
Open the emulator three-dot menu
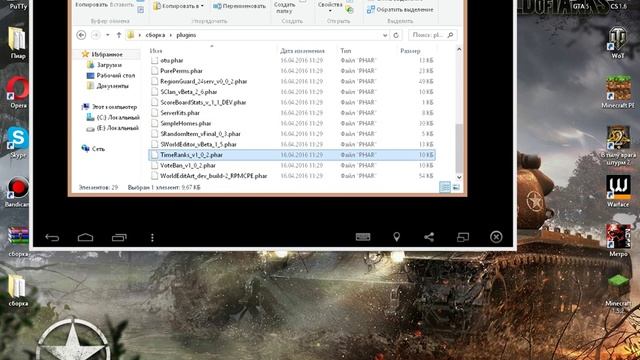(152, 237)
